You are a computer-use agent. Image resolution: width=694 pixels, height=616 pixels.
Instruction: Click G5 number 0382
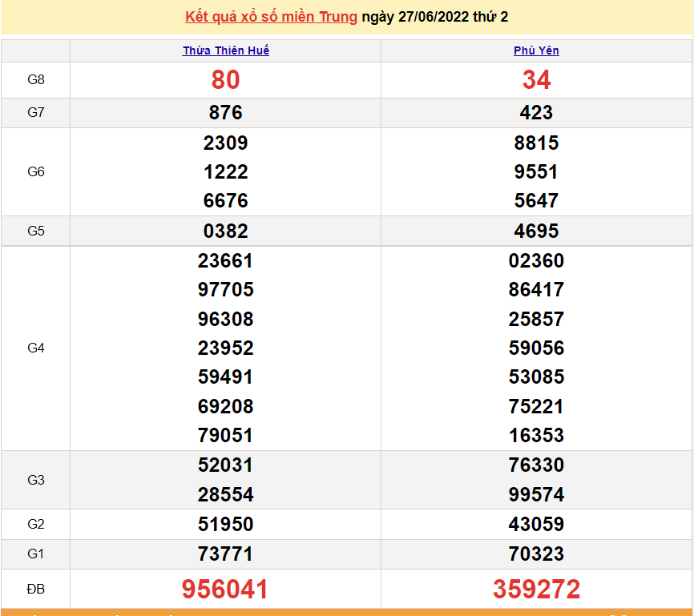[226, 231]
